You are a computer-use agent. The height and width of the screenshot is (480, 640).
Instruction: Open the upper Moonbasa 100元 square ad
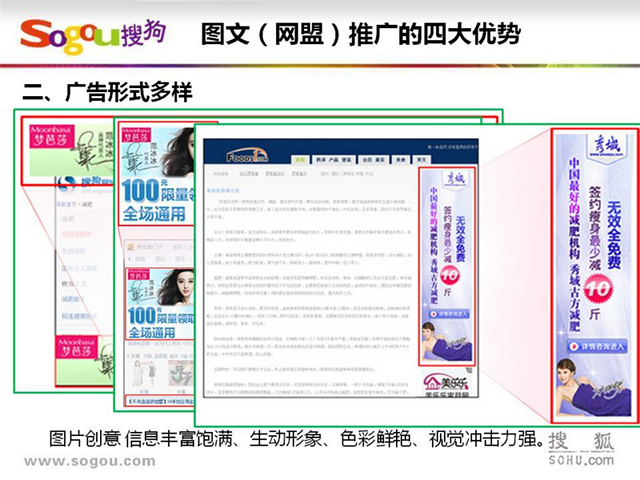point(158,174)
